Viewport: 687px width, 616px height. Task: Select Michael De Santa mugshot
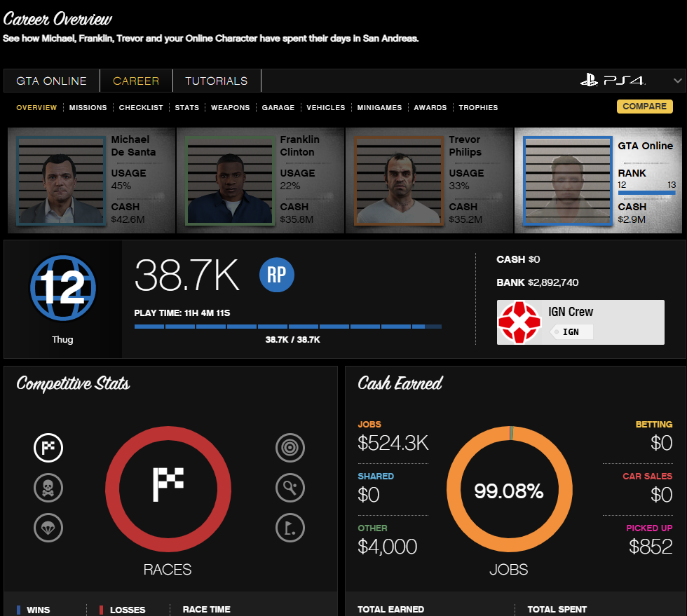tap(62, 181)
